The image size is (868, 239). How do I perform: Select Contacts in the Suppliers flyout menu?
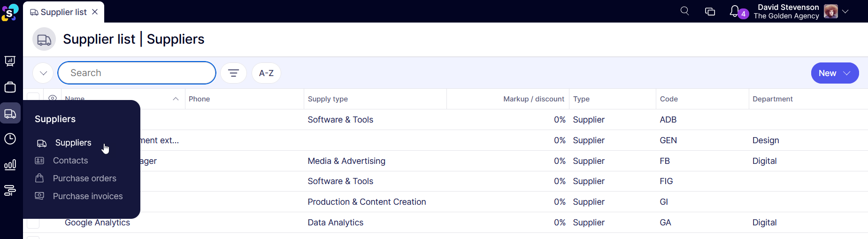[x=70, y=161]
